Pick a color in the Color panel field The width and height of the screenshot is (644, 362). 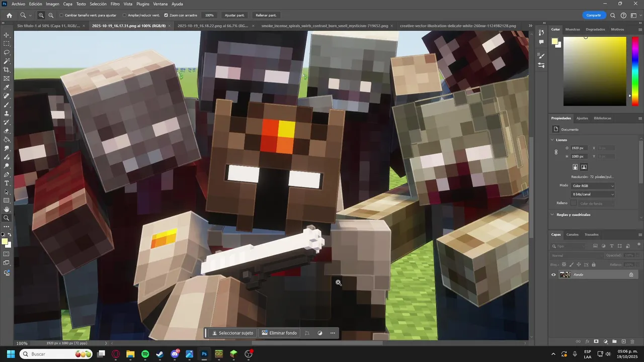pyautogui.click(x=595, y=71)
